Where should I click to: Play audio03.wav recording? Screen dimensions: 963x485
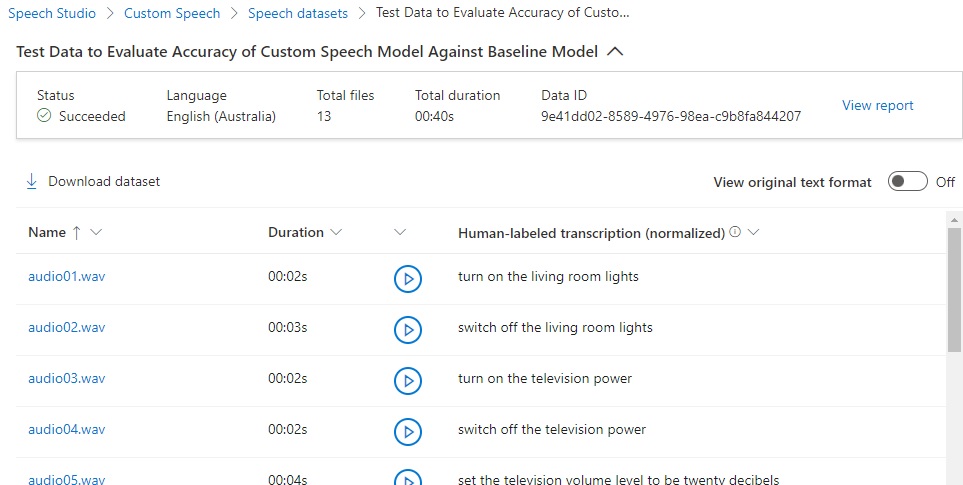(407, 380)
